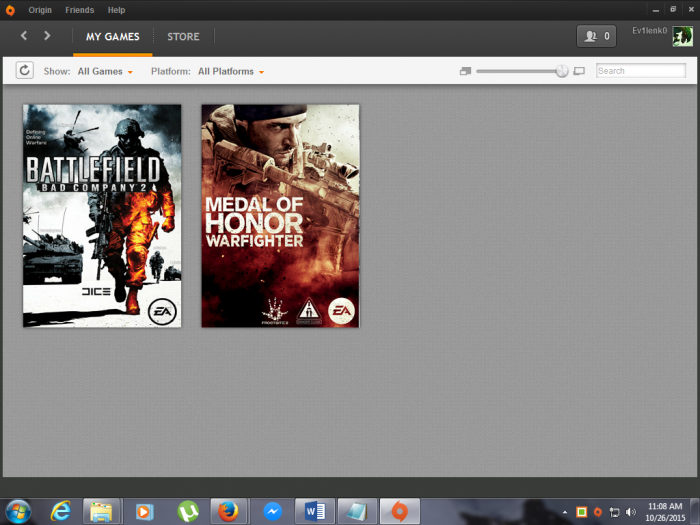The image size is (700, 525).
Task: Open the network tray icon
Action: click(x=614, y=512)
